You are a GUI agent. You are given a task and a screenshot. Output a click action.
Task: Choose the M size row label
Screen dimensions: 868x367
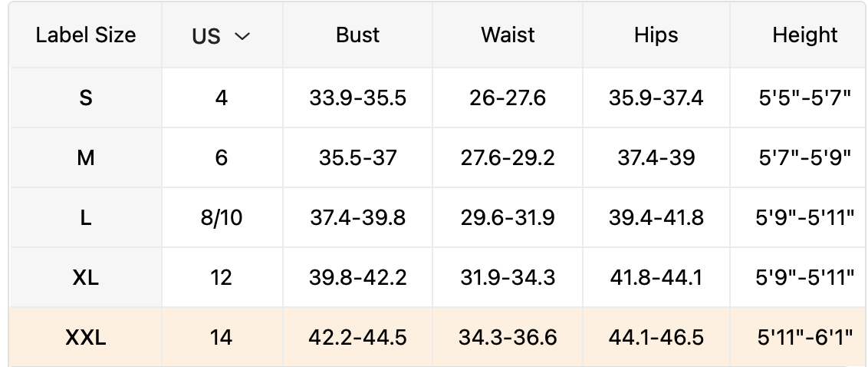point(86,158)
